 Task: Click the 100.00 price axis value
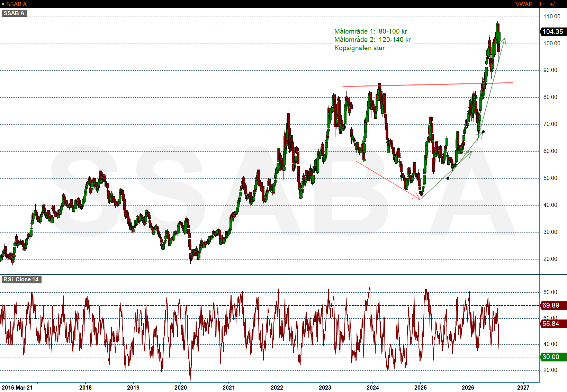pyautogui.click(x=552, y=43)
